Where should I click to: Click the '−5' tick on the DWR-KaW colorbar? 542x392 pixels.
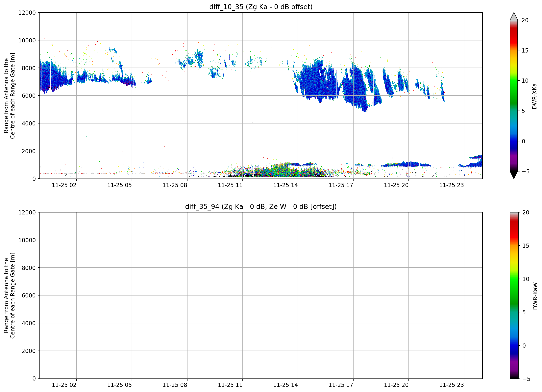click(526, 379)
